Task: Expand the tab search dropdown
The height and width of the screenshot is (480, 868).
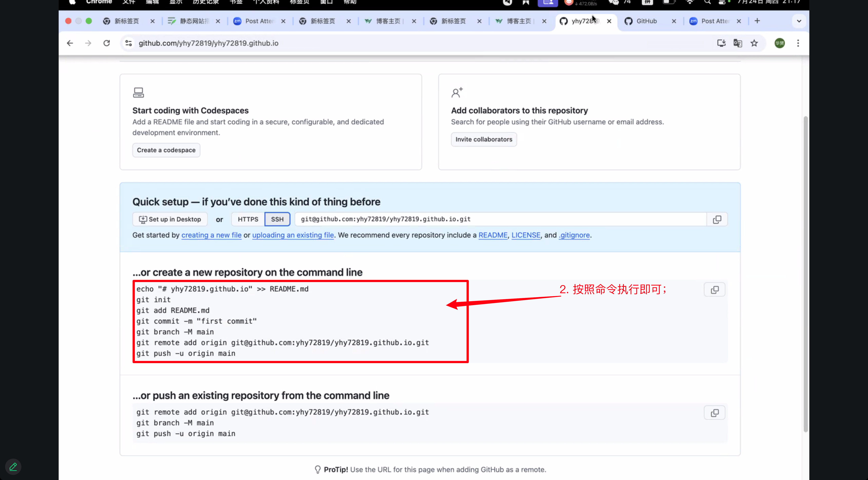Action: (799, 21)
